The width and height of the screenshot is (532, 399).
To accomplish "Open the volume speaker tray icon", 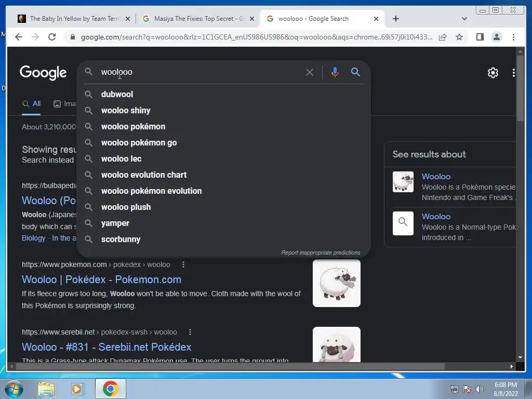I will tap(480, 389).
